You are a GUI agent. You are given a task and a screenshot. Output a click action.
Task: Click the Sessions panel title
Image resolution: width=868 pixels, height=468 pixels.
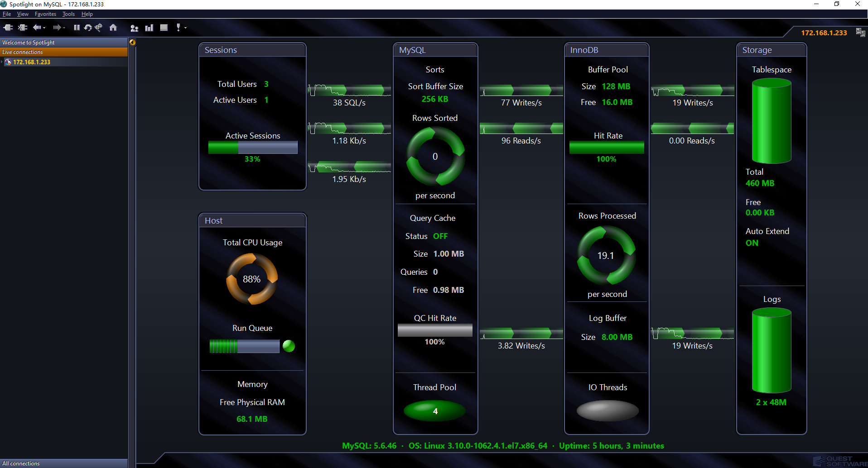(221, 50)
